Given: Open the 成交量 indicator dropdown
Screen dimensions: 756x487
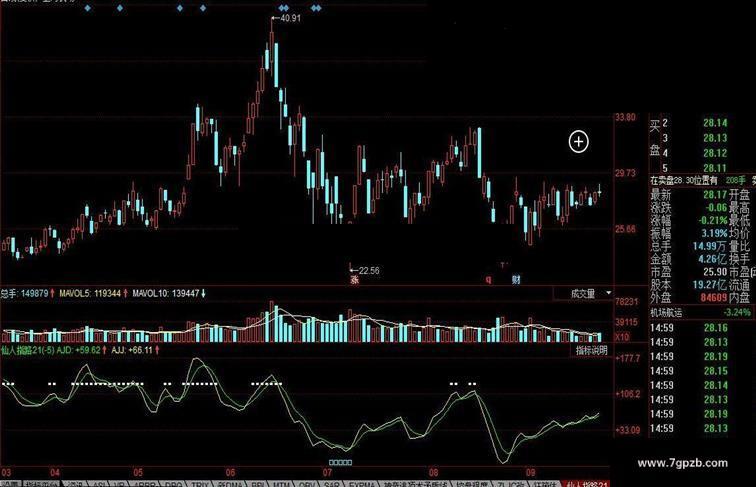Looking at the screenshot, I should 584,293.
